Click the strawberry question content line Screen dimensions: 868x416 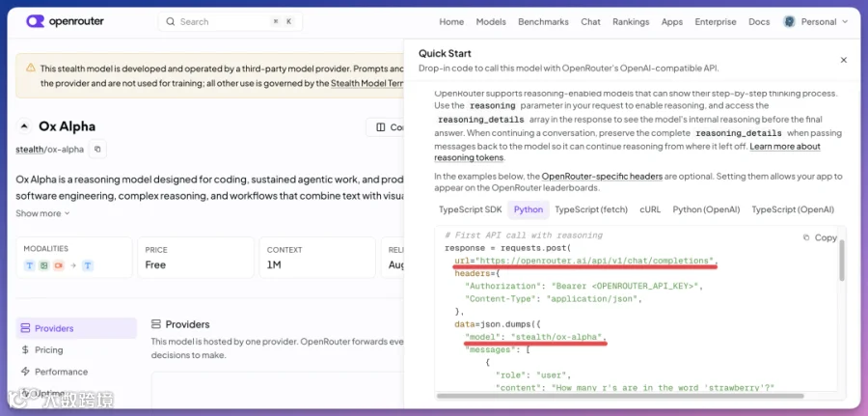pyautogui.click(x=635, y=388)
